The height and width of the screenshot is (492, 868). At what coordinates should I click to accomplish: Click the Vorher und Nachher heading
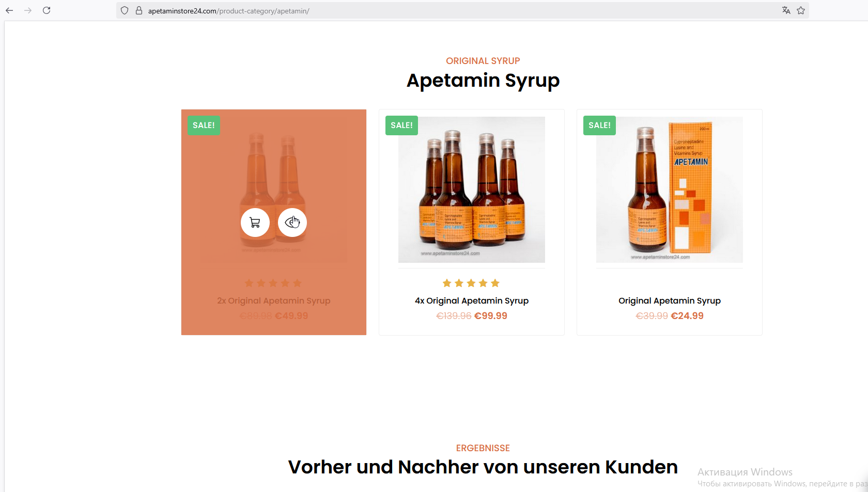[x=483, y=467]
